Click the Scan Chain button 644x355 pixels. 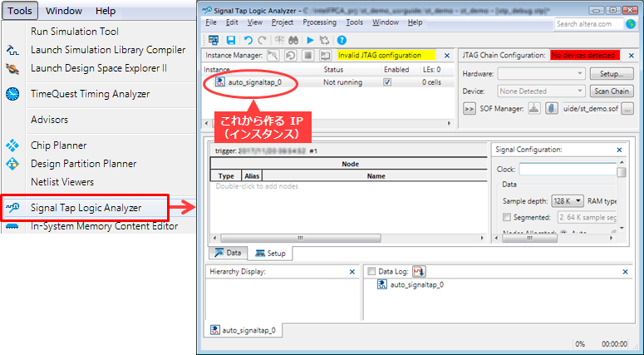tap(612, 91)
